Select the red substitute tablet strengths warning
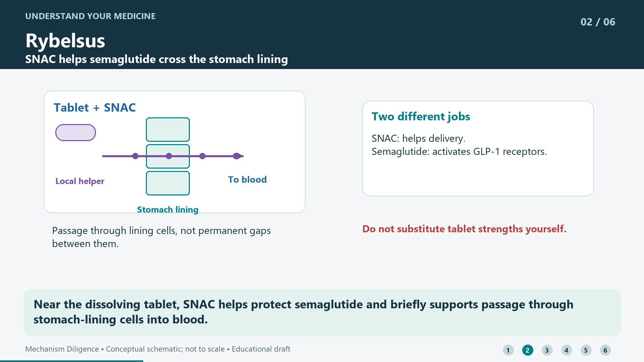 [464, 229]
